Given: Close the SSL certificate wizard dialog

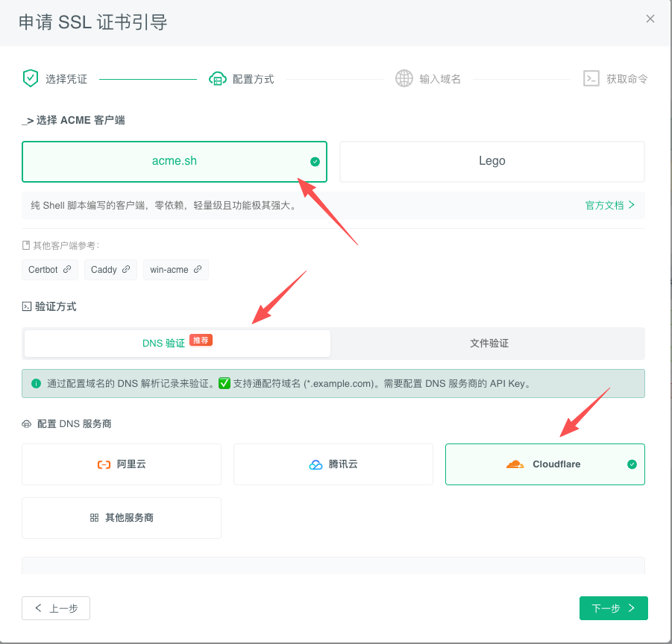Looking at the screenshot, I should 650,19.
